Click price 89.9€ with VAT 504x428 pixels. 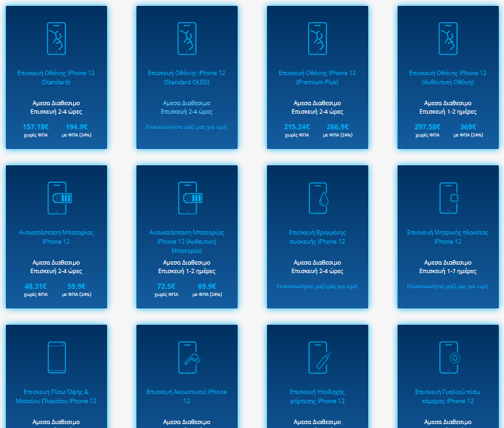(x=207, y=286)
